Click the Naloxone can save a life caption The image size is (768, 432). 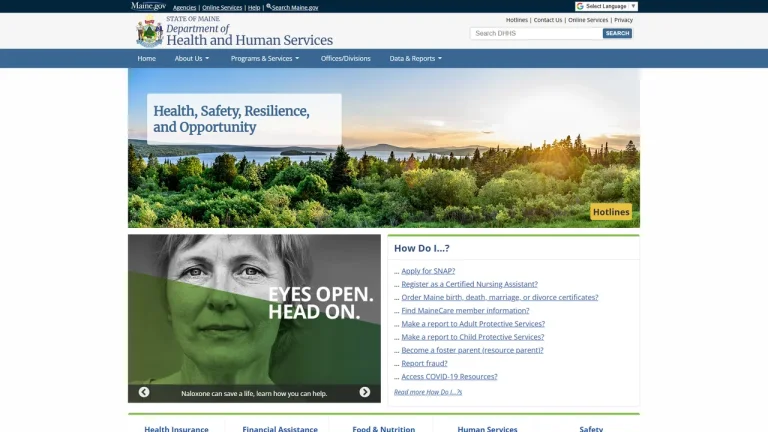click(x=254, y=393)
